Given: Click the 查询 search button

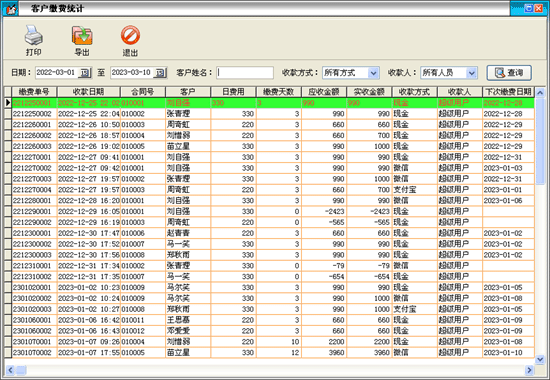Looking at the screenshot, I should point(509,73).
